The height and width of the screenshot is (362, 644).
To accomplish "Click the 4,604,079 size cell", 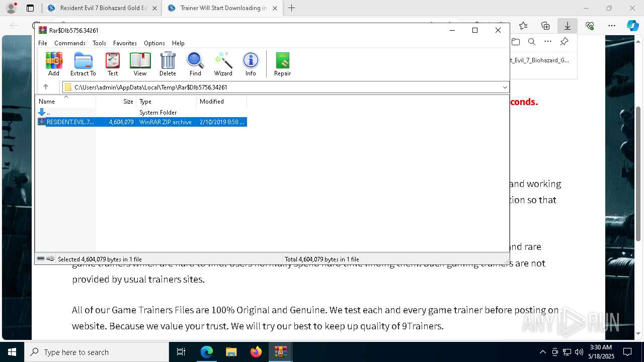I will pos(121,122).
